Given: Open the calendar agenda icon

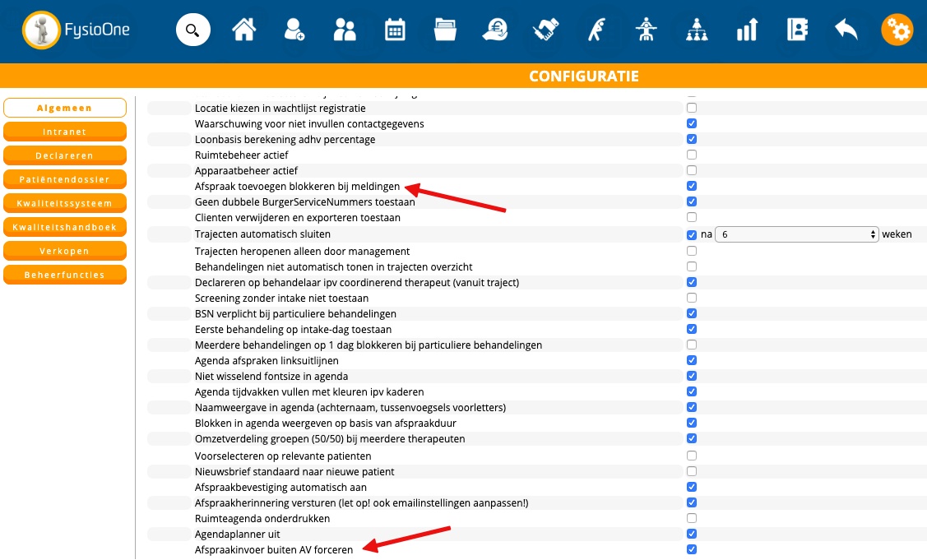Looking at the screenshot, I should click(395, 31).
